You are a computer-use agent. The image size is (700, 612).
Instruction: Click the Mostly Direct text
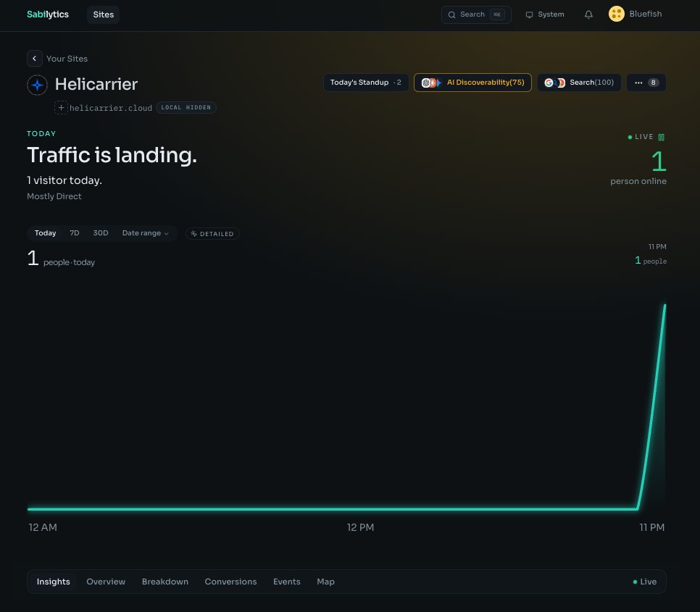(54, 196)
